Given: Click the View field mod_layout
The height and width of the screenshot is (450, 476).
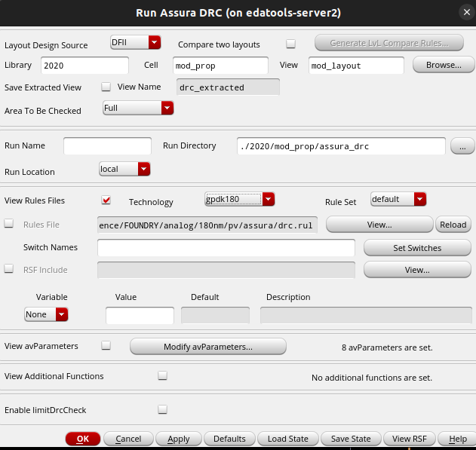Looking at the screenshot, I should click(x=356, y=66).
